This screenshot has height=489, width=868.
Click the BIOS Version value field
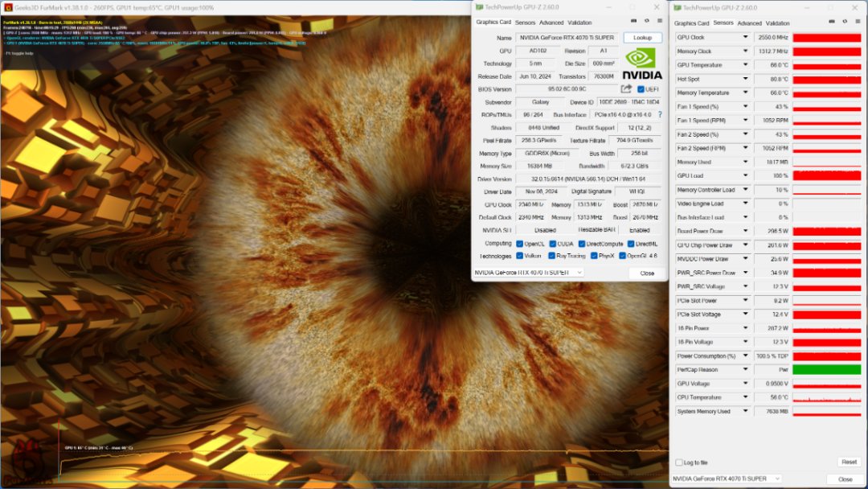[x=567, y=89]
